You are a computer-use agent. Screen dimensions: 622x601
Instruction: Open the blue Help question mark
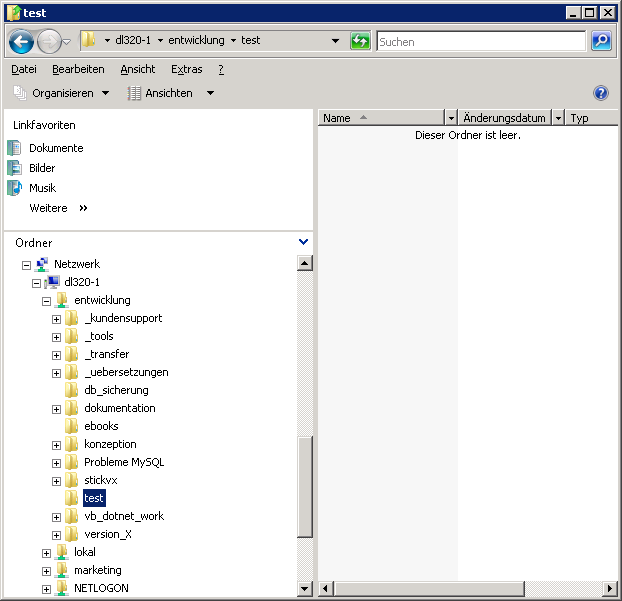point(601,93)
